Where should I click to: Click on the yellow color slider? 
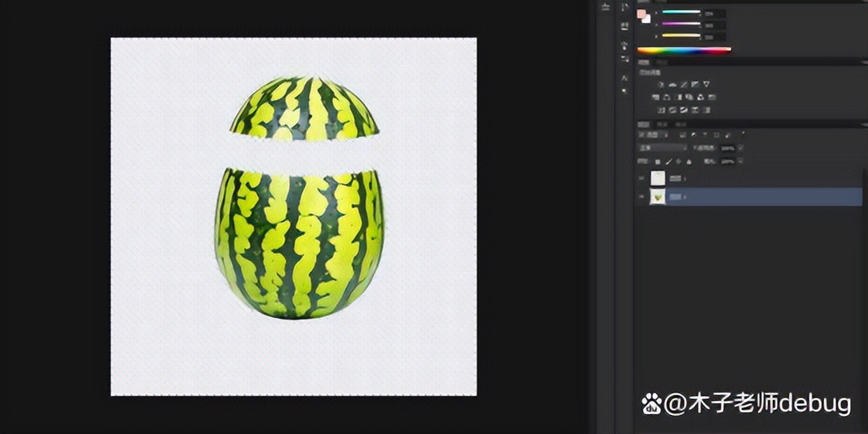pos(681,35)
